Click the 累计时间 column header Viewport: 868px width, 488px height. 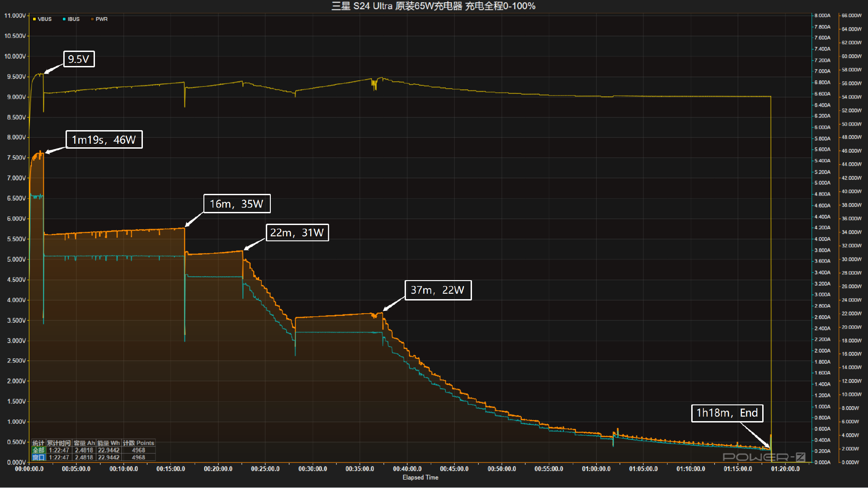pyautogui.click(x=59, y=443)
